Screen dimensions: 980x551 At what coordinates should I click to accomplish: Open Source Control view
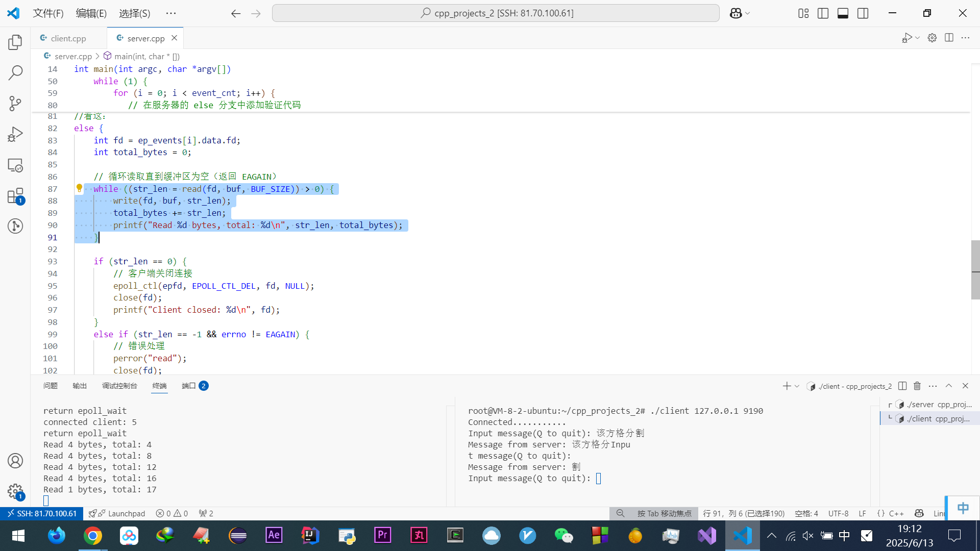[x=15, y=104]
